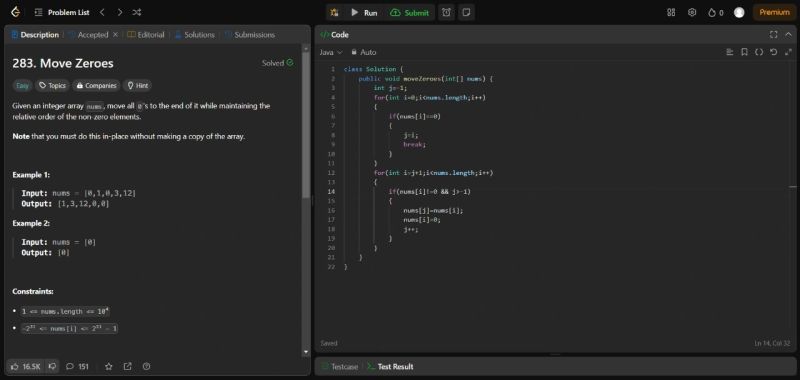The width and height of the screenshot is (800, 380).
Task: Click scrollbar down arrow in description panel
Action: click(x=306, y=352)
